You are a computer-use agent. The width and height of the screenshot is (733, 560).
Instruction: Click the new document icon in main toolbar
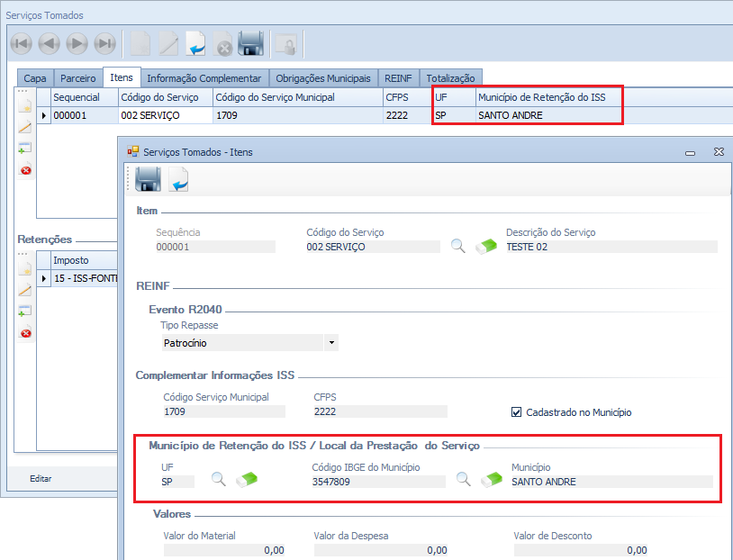140,44
